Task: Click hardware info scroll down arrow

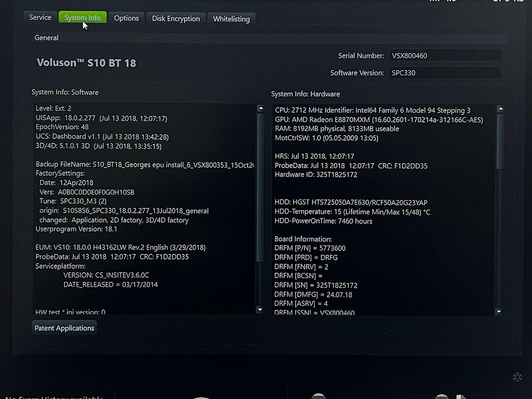Action: 499,312
